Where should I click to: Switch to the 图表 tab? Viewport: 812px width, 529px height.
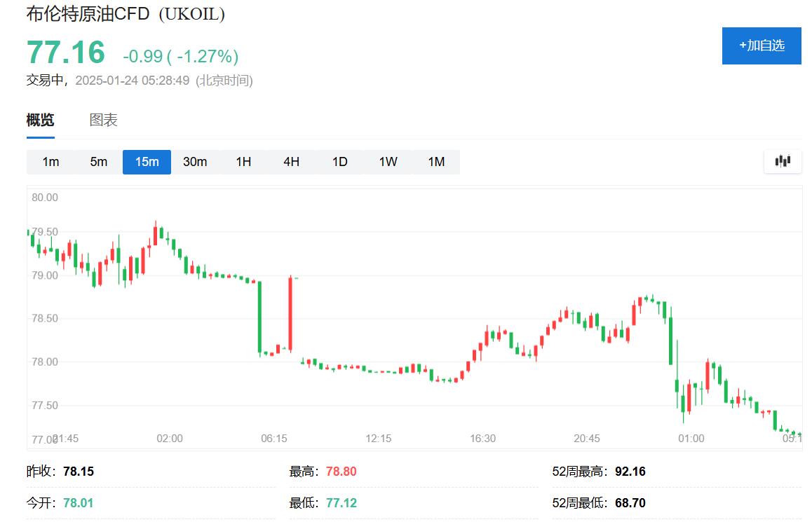[104, 120]
